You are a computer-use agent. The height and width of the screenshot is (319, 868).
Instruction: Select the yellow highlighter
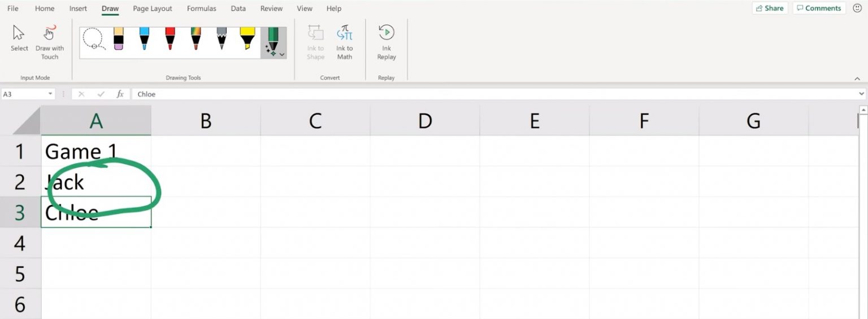point(247,40)
